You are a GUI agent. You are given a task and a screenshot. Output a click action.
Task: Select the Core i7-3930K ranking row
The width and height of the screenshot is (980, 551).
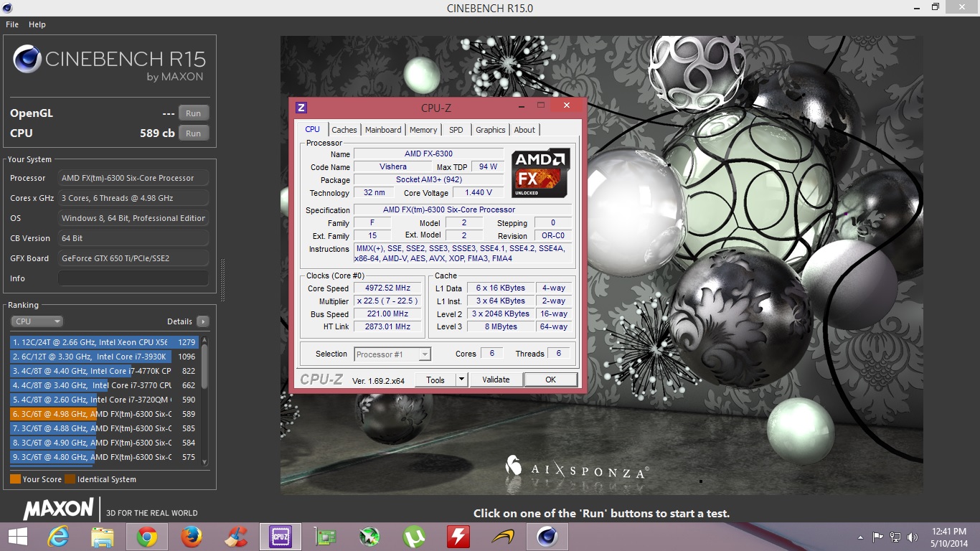click(x=105, y=357)
